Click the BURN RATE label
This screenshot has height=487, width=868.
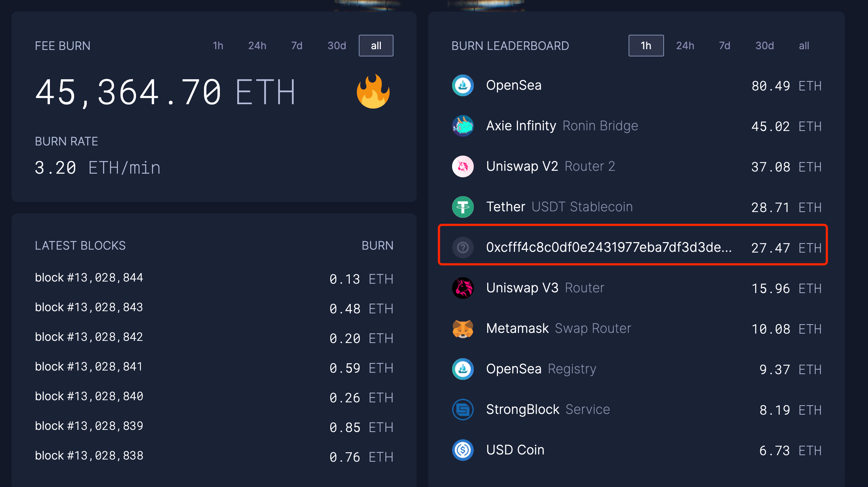[x=67, y=141]
